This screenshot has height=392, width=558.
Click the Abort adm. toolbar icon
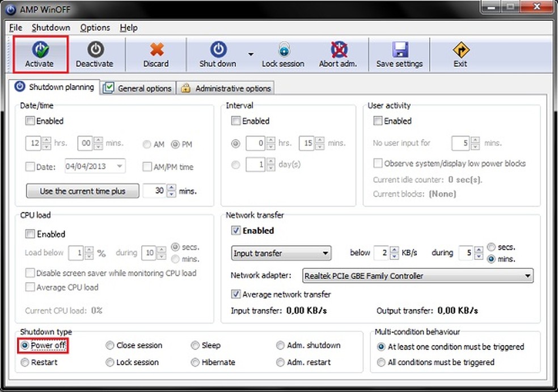[x=339, y=50]
